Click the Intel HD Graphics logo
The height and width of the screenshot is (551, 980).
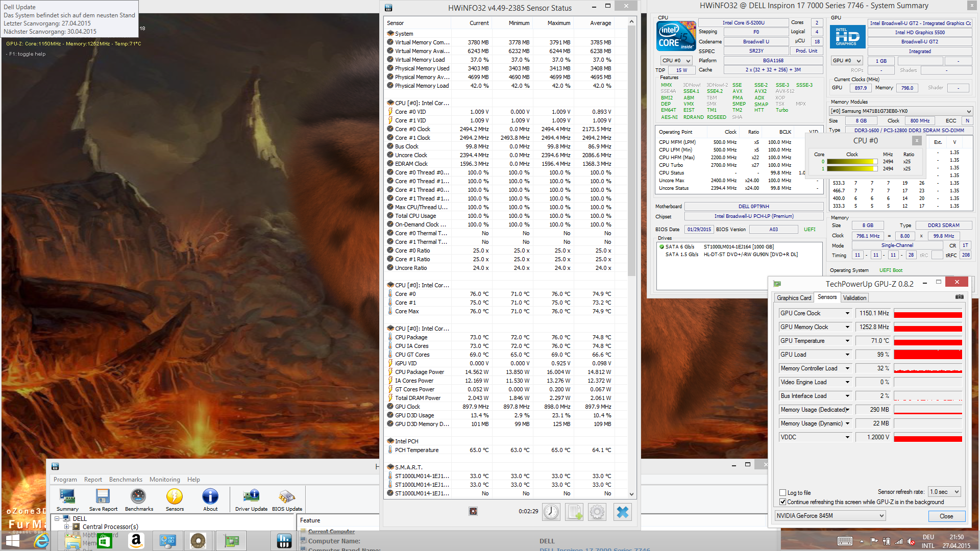[847, 36]
